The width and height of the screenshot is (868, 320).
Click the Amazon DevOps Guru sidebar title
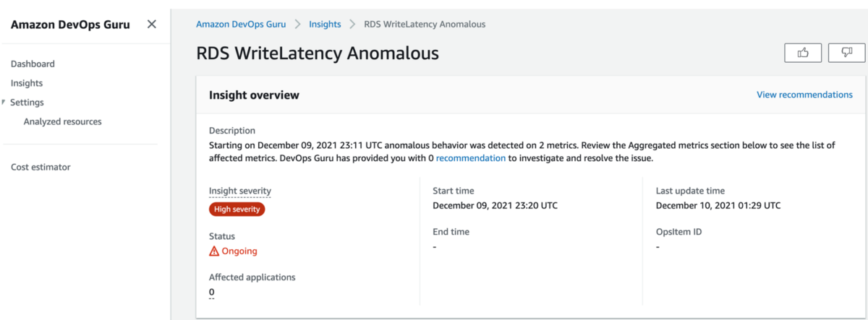(70, 25)
